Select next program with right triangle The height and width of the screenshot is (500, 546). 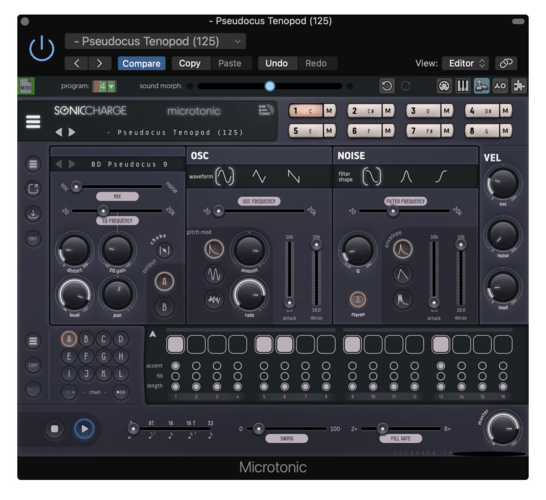[x=72, y=132]
